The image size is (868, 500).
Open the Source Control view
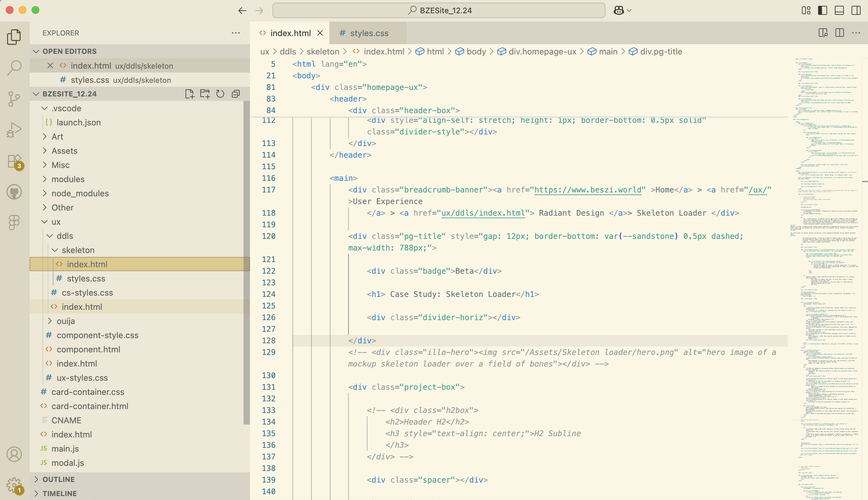click(x=14, y=99)
